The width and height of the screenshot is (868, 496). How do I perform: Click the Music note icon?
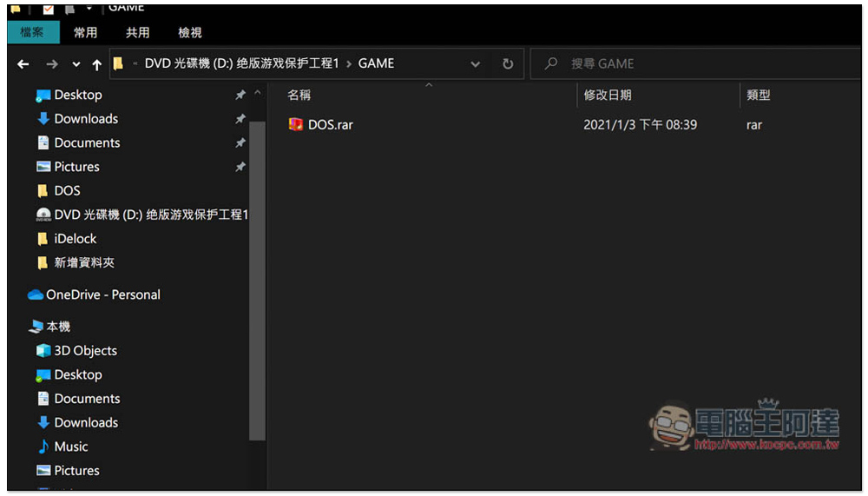pos(43,446)
